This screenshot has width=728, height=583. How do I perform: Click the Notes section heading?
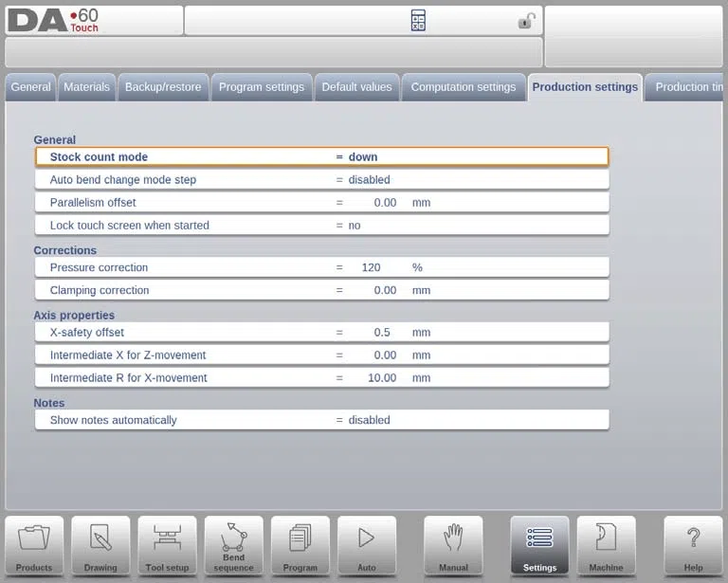pos(48,403)
